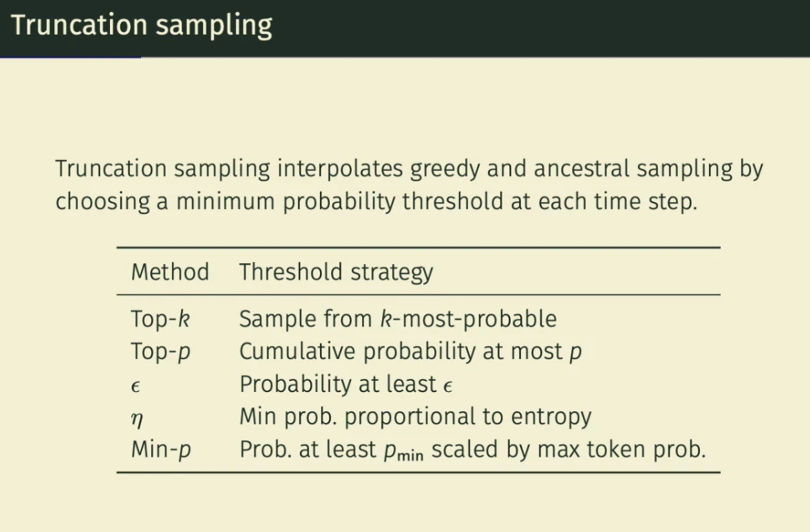Click the word "greedy" in the paragraph

coord(445,169)
